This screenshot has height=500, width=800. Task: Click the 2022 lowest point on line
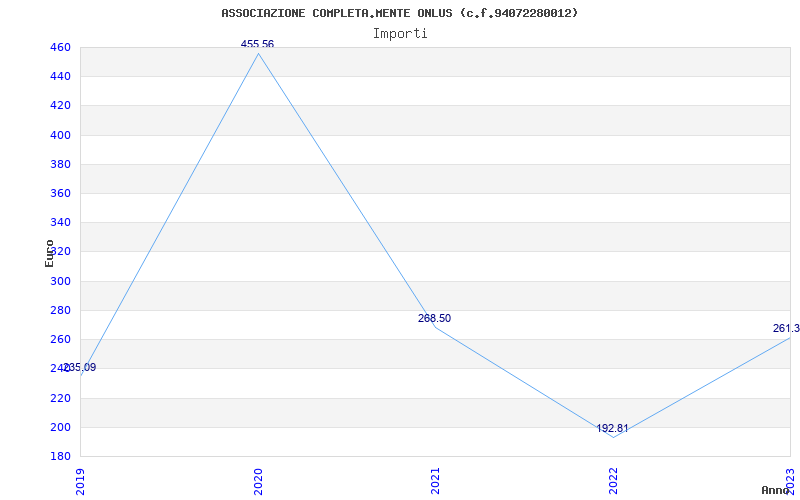pyautogui.click(x=613, y=437)
